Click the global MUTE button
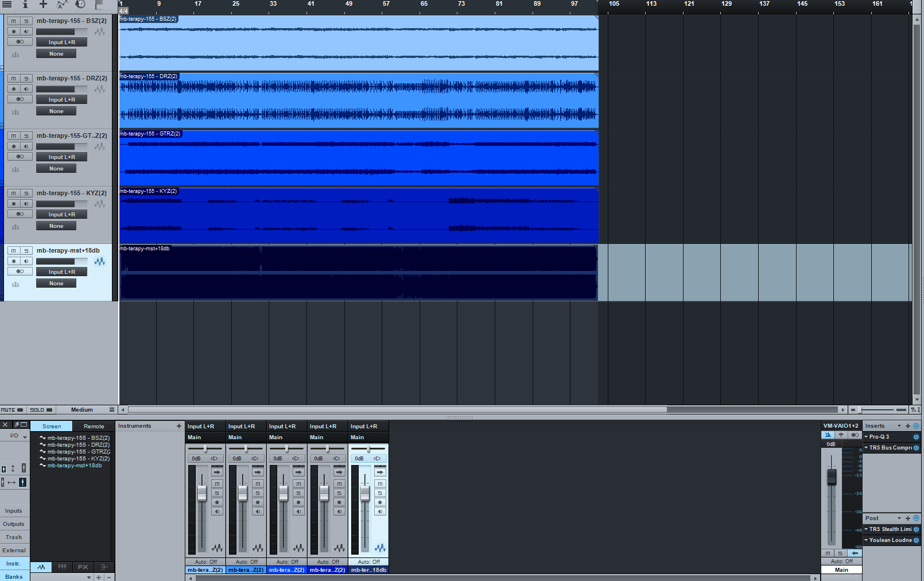This screenshot has width=924, height=581. click(x=12, y=410)
